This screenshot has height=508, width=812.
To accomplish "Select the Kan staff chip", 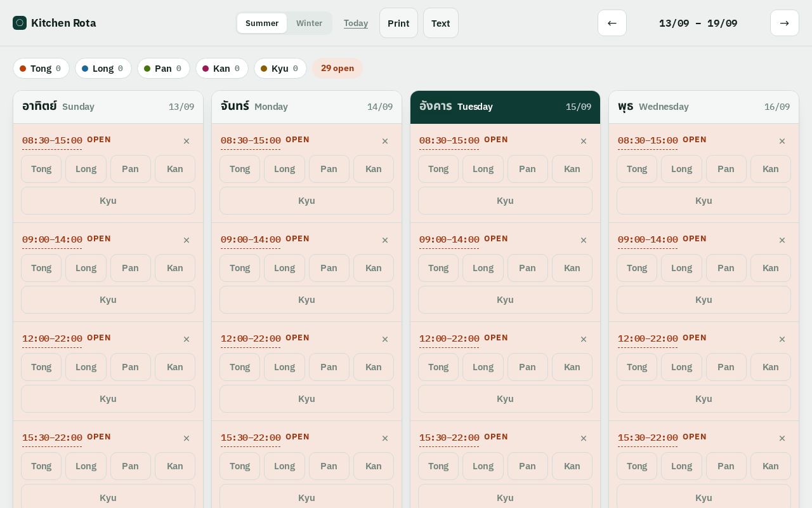I will (222, 69).
